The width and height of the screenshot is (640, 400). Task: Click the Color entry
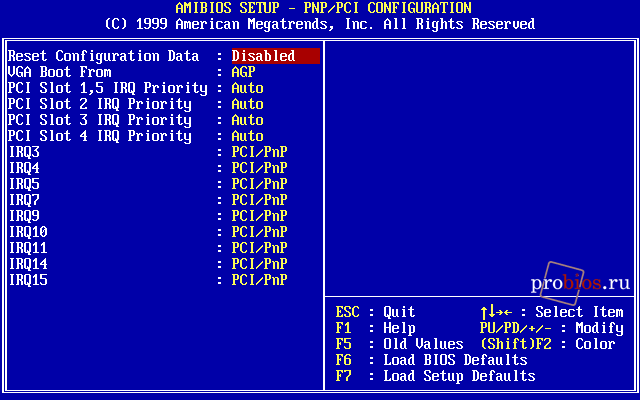595,344
